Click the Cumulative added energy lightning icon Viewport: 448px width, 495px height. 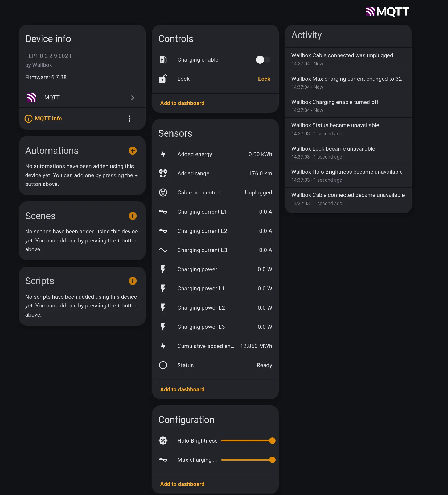coord(163,346)
